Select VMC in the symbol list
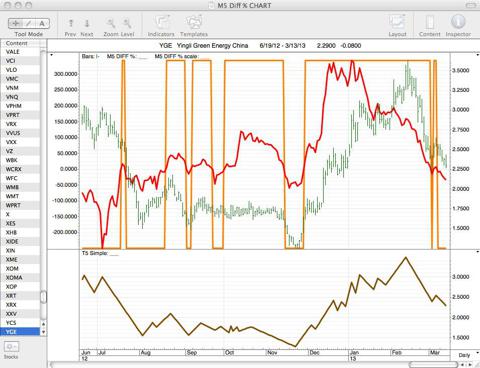 20,79
